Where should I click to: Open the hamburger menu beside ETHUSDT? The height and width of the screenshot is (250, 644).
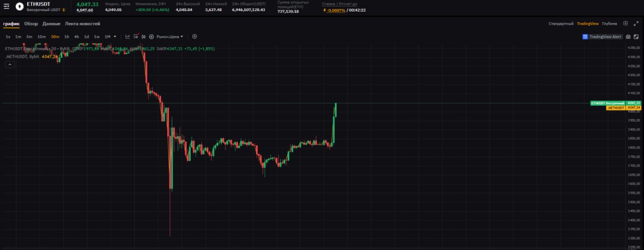[x=7, y=7]
